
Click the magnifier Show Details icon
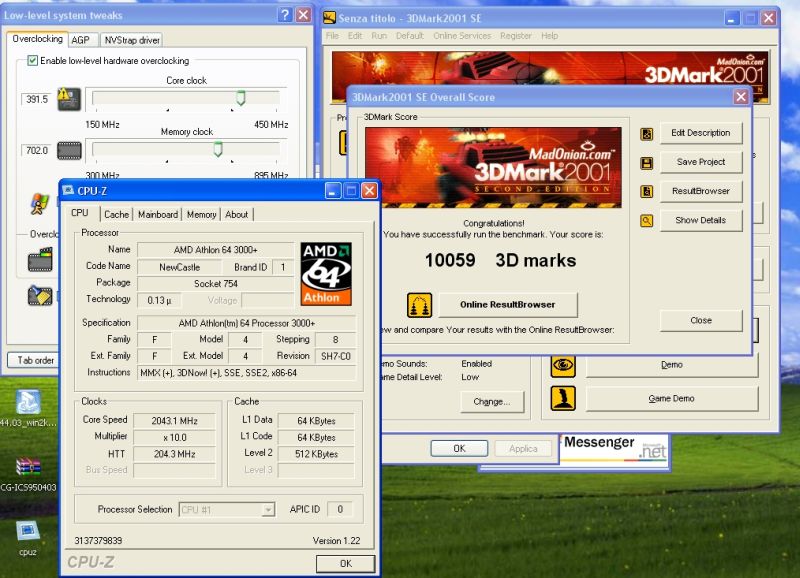[x=646, y=221]
